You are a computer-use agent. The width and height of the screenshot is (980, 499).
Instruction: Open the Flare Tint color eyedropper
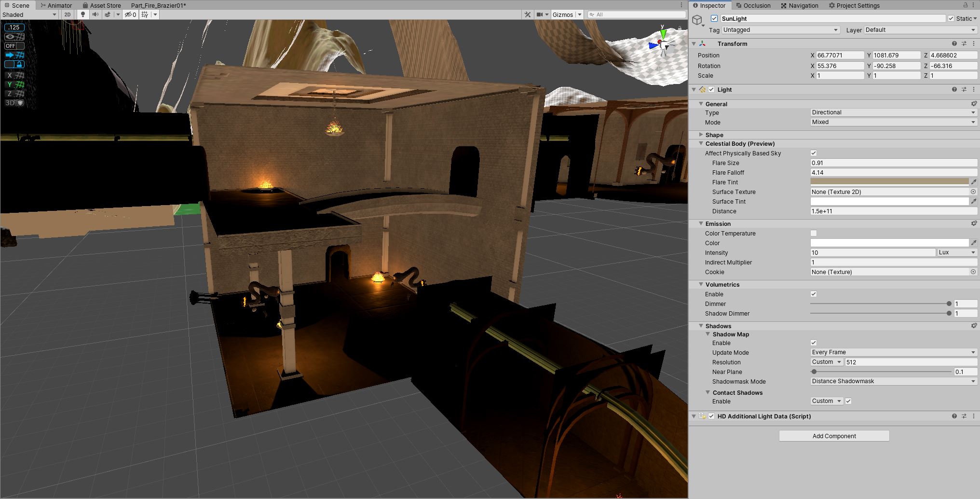pyautogui.click(x=973, y=182)
